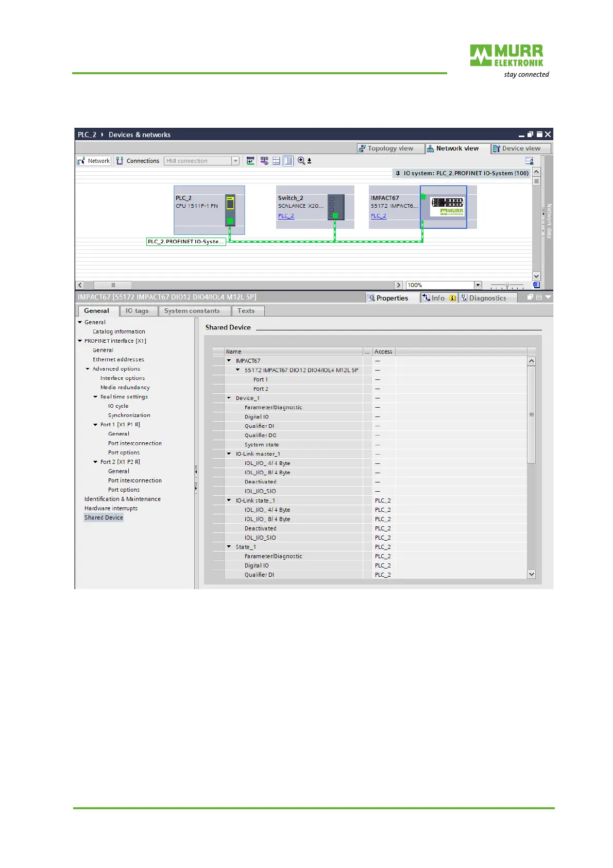Open the HMI connection dropdown
The image size is (613, 868).
click(x=235, y=161)
